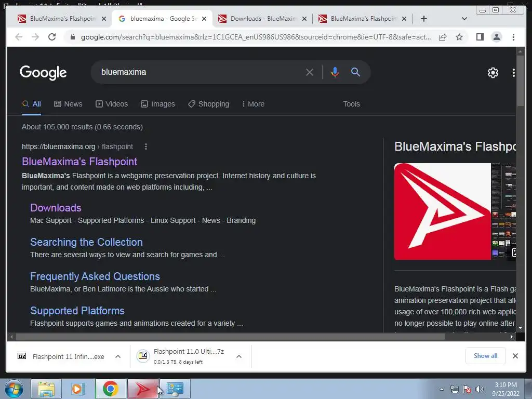Open the Google options menu beside the gear
532x399 pixels.
[513, 73]
